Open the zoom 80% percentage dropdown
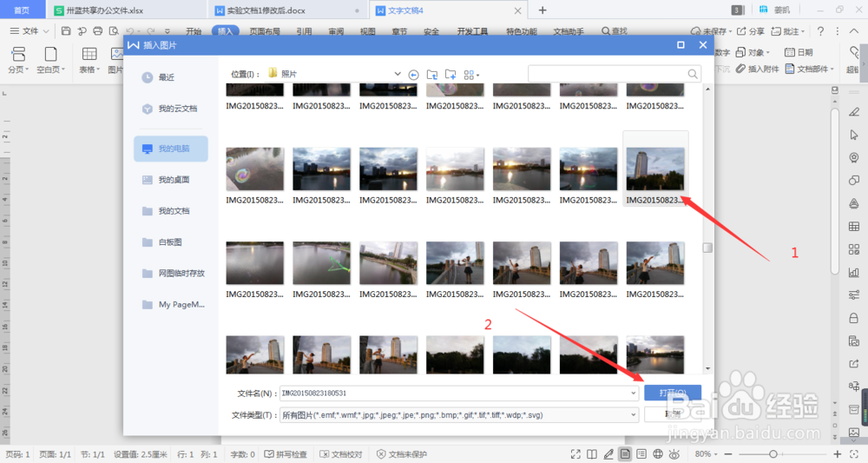This screenshot has height=463, width=868. (x=707, y=454)
